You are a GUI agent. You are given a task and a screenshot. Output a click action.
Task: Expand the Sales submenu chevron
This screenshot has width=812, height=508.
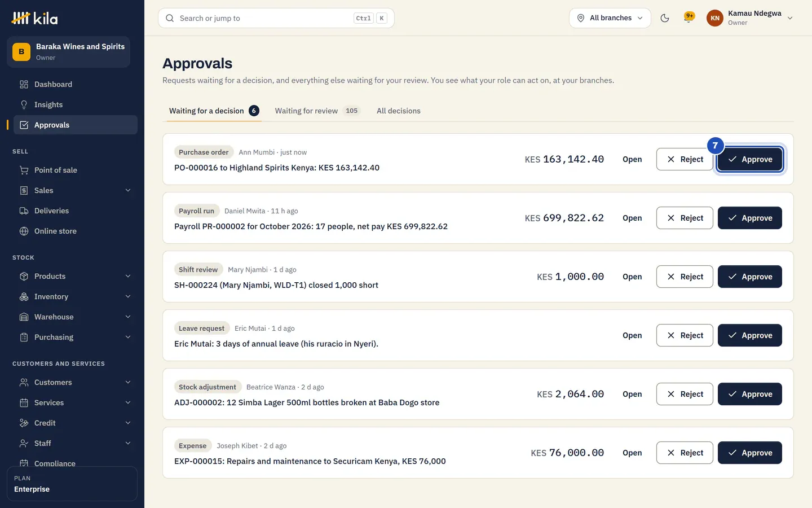tap(128, 190)
